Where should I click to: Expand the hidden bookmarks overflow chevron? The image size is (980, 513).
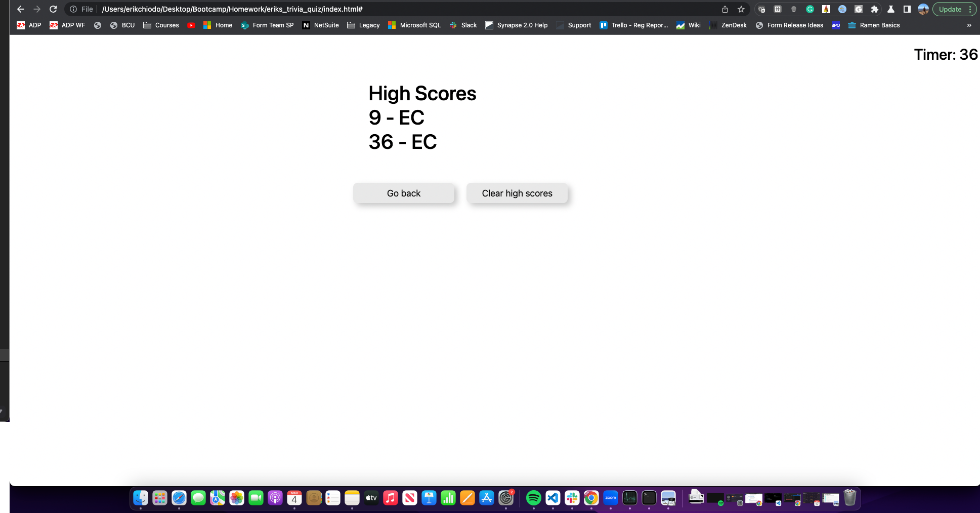(x=970, y=25)
